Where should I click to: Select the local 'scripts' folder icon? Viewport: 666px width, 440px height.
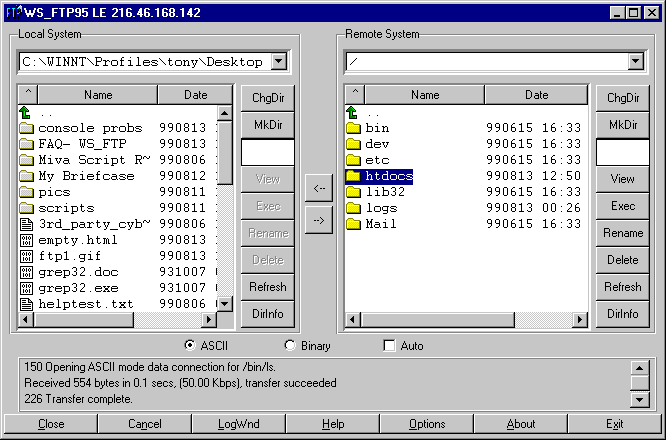(26, 208)
